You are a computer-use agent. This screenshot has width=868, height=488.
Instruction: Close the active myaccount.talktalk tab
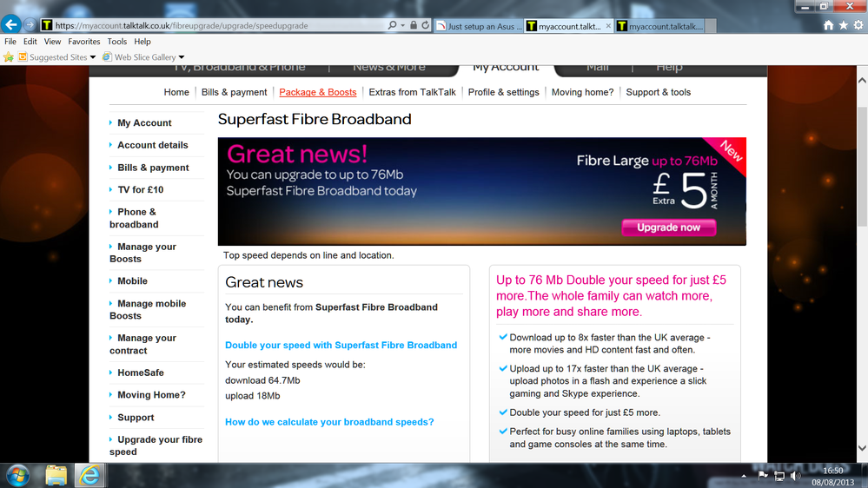[x=608, y=26]
